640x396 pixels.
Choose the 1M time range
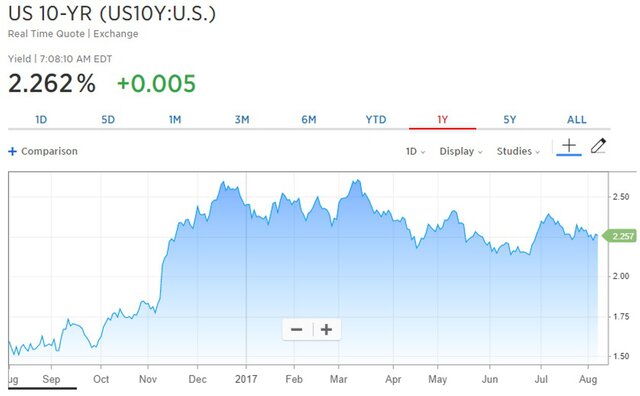(x=175, y=120)
